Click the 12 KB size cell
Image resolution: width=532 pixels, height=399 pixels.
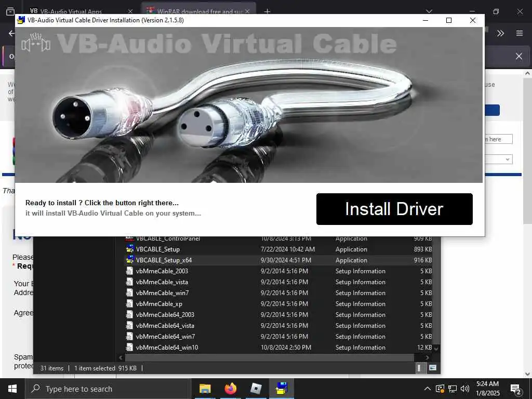[x=424, y=348]
